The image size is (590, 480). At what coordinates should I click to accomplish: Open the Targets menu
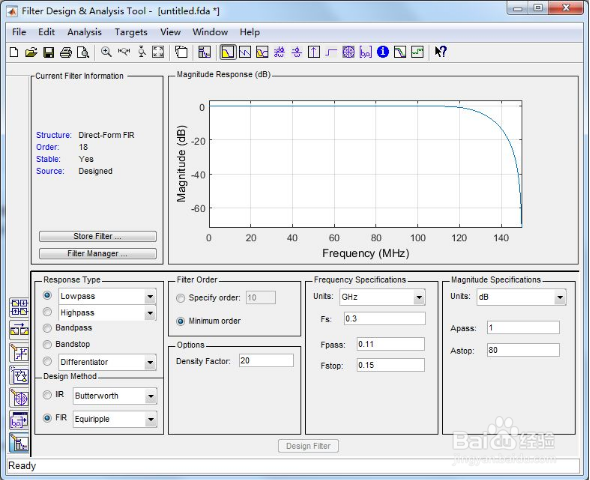[131, 32]
